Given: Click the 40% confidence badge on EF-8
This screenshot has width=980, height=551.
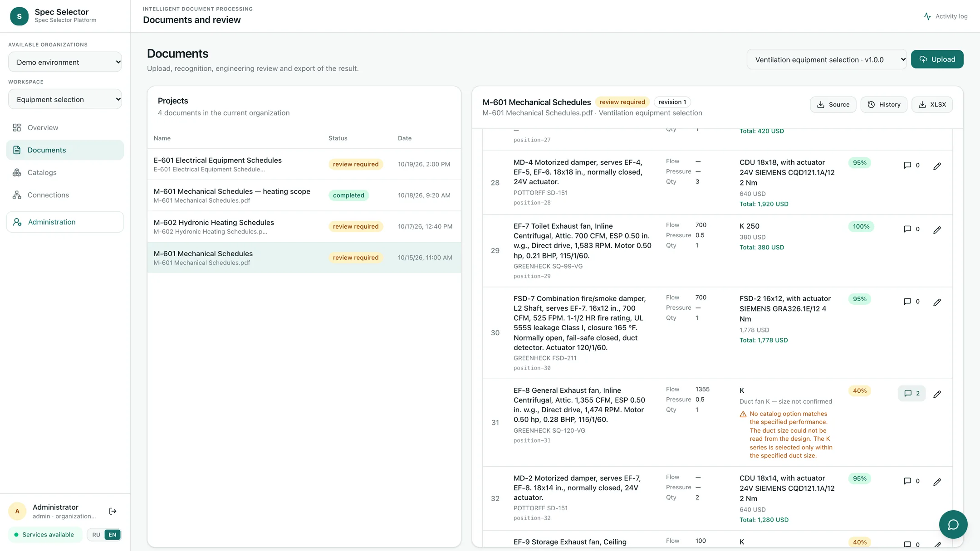Looking at the screenshot, I should coord(859,391).
